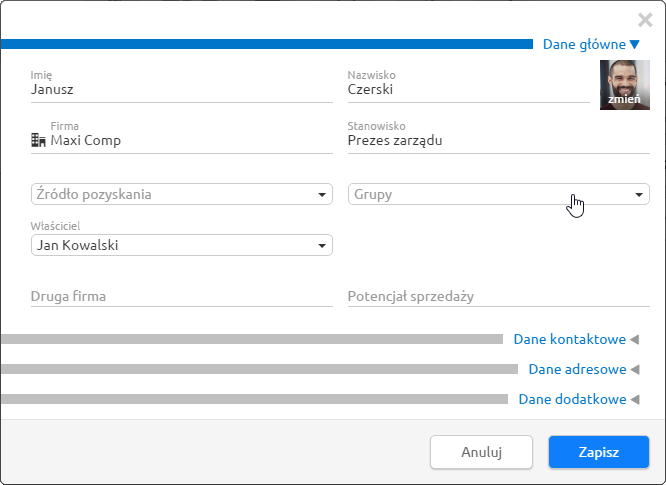Click the Anuluj button

pos(481,452)
